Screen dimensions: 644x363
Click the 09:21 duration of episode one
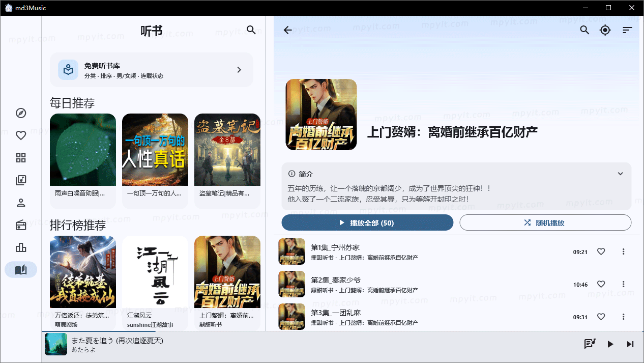580,252
